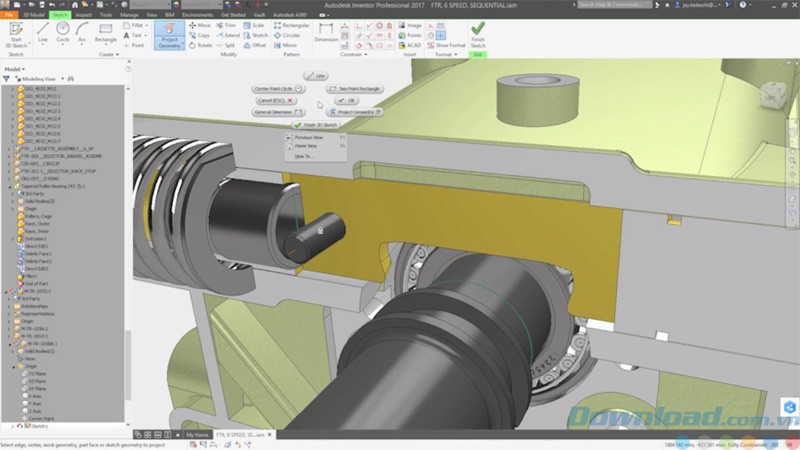800x450 pixels.
Task: Toggle the Show Format option
Action: pos(449,45)
